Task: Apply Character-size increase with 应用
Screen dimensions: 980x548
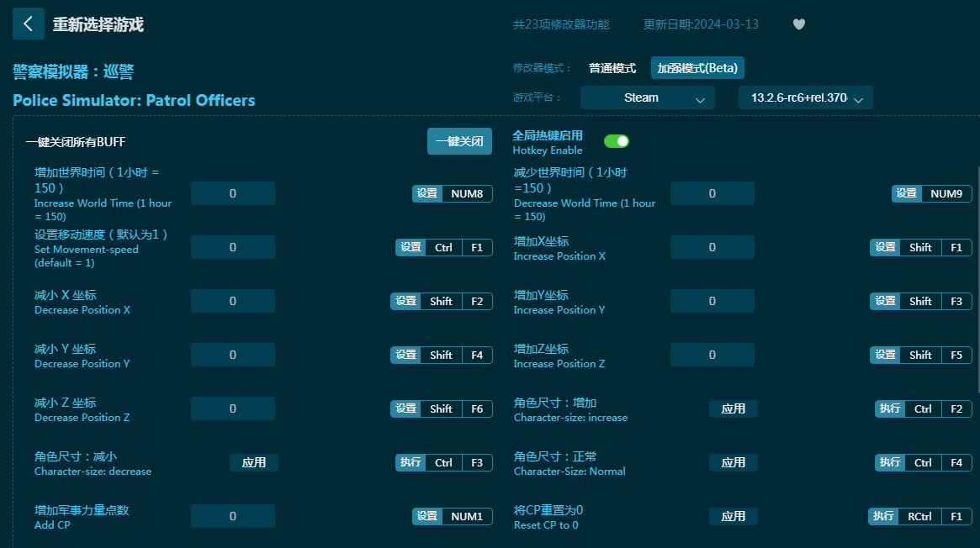Action: pos(734,408)
